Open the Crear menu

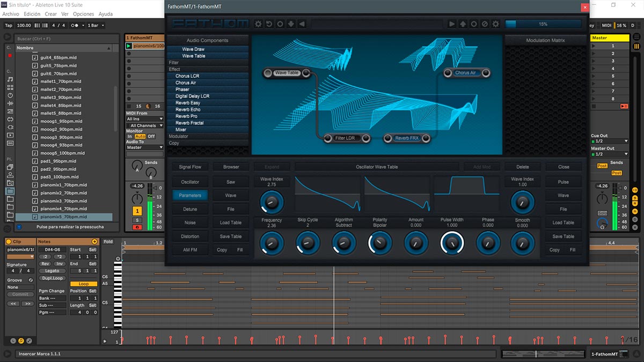pyautogui.click(x=51, y=14)
